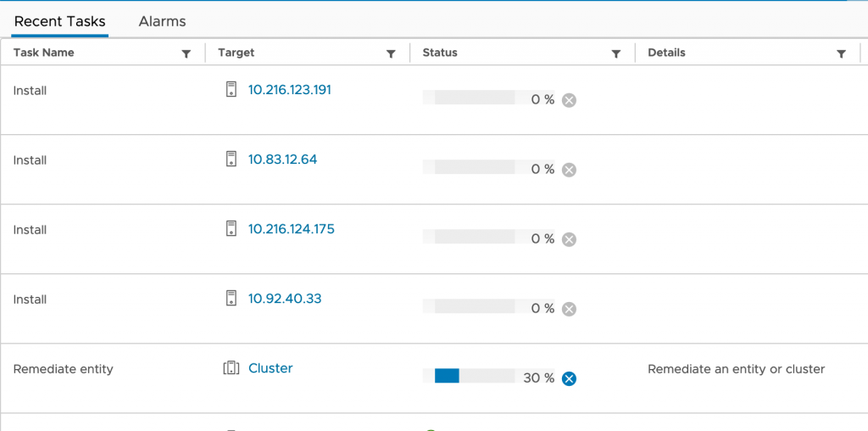
Task: Open the Status column filter
Action: tap(616, 53)
